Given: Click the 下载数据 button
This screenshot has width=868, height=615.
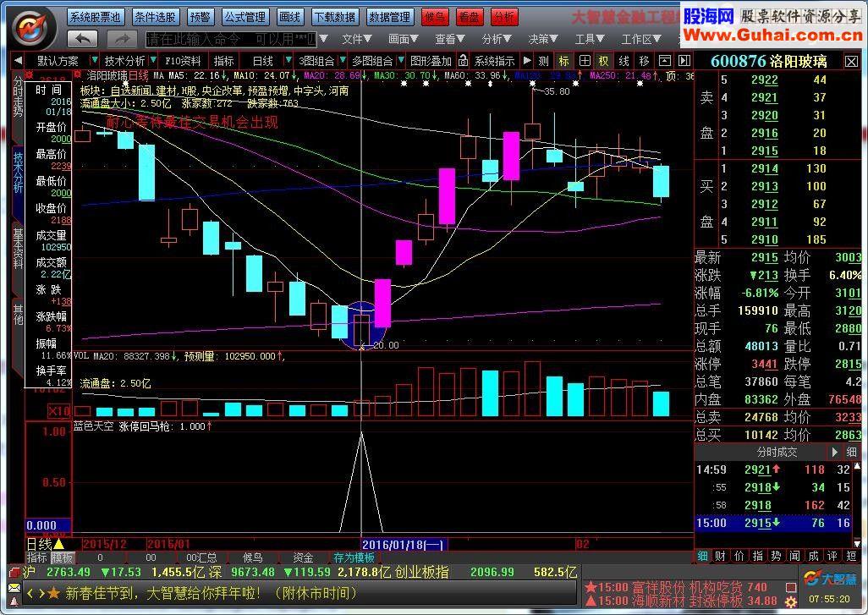Looking at the screenshot, I should point(335,17).
